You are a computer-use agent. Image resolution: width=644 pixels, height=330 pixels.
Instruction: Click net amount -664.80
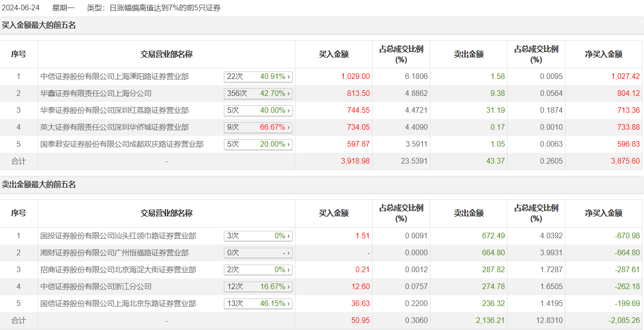point(628,253)
